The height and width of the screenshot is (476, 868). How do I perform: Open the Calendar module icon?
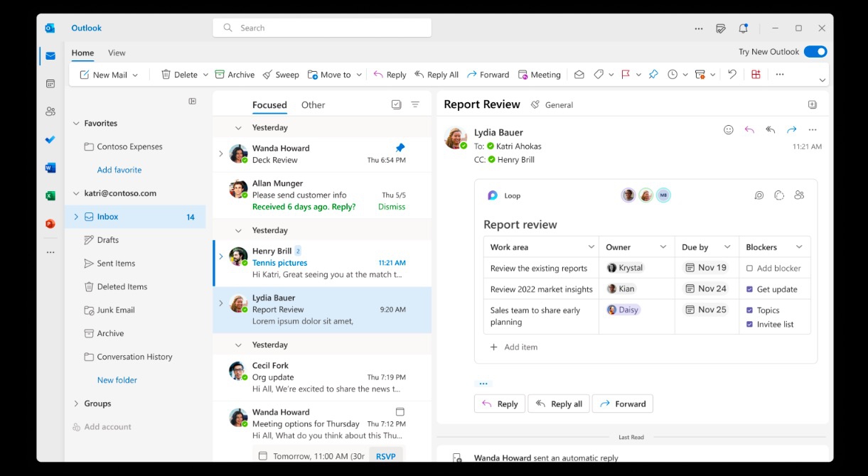click(50, 84)
